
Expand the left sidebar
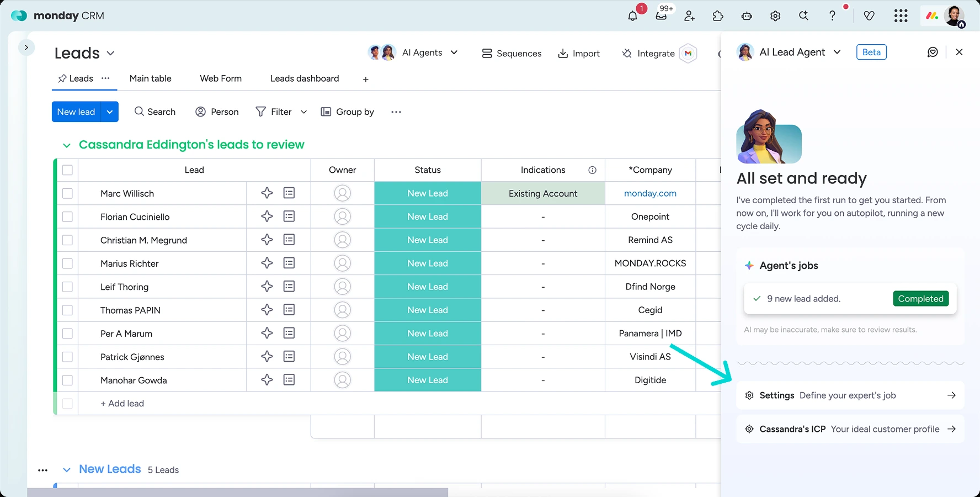tap(26, 47)
